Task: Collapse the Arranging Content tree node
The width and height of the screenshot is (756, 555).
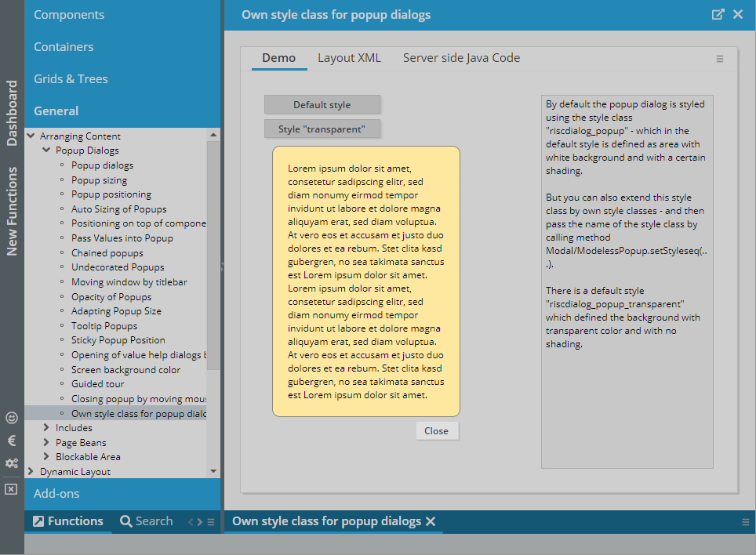Action: coord(31,136)
